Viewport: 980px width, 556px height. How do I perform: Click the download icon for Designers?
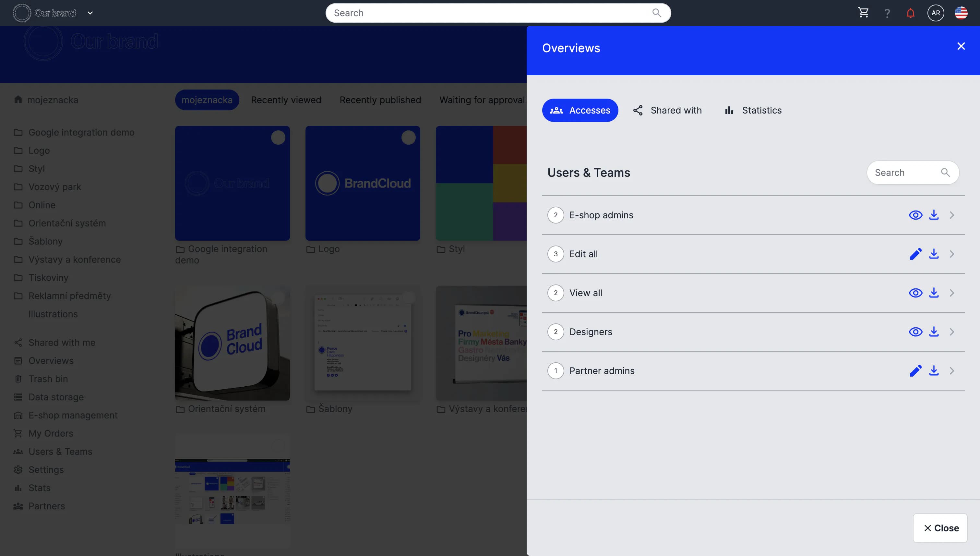tap(934, 332)
